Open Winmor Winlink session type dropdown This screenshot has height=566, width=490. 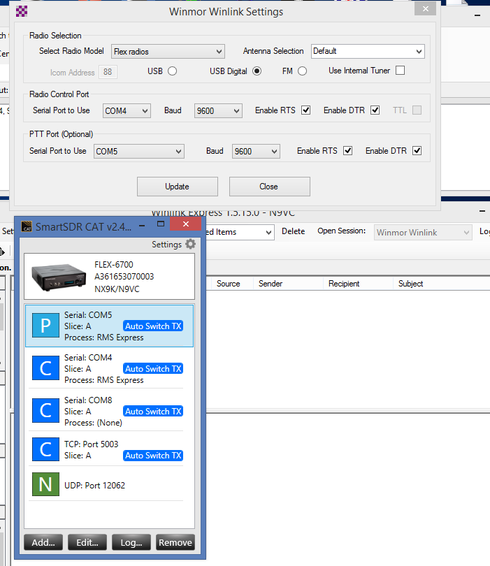click(423, 232)
